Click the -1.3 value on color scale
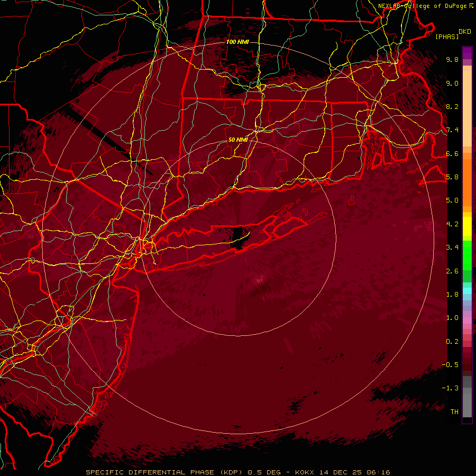 tap(451, 388)
